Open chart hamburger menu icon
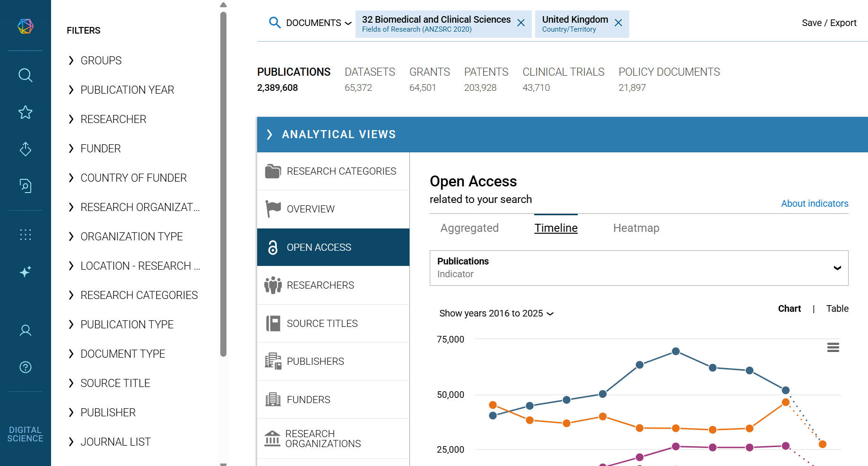This screenshot has height=466, width=868. tap(833, 348)
